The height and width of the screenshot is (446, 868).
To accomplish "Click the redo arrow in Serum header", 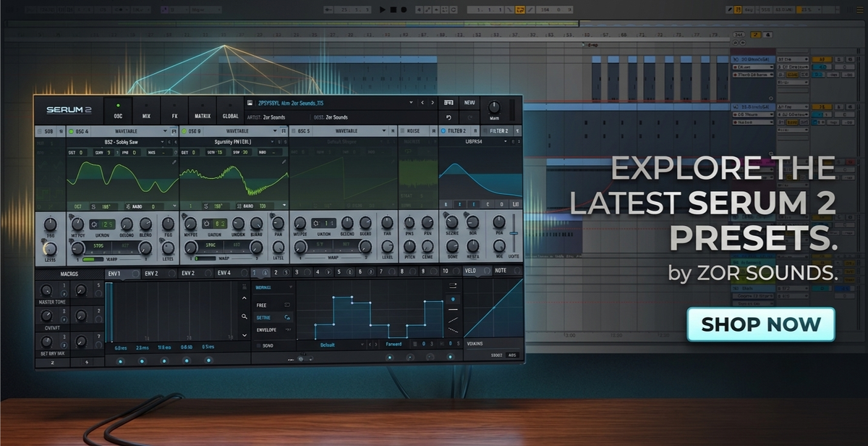I will [x=469, y=117].
